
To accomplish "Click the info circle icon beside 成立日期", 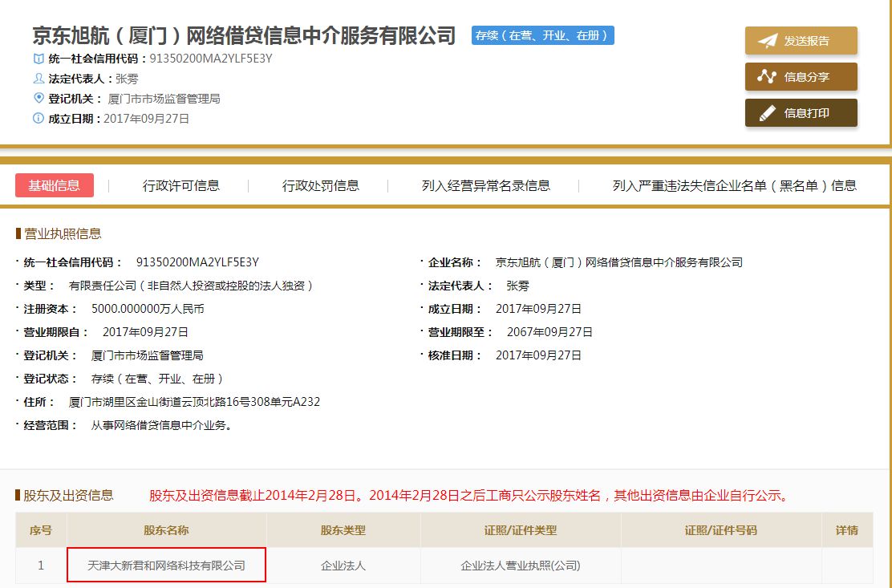I will (x=39, y=118).
